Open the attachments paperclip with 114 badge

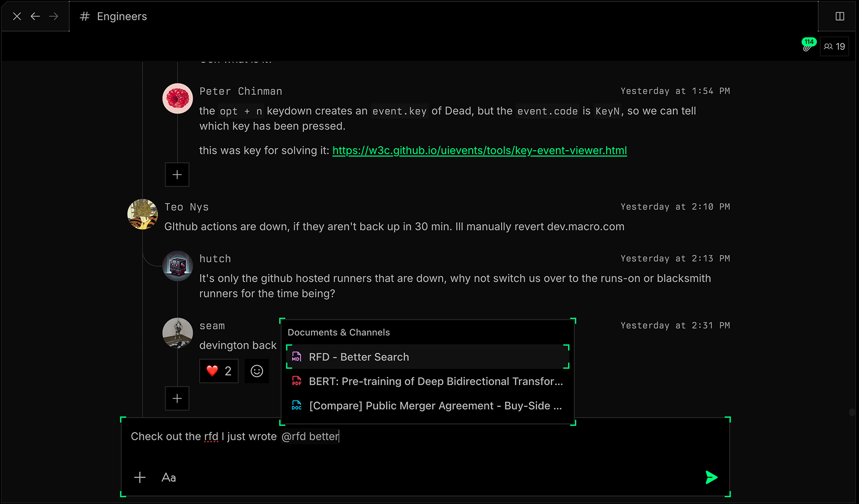point(807,47)
